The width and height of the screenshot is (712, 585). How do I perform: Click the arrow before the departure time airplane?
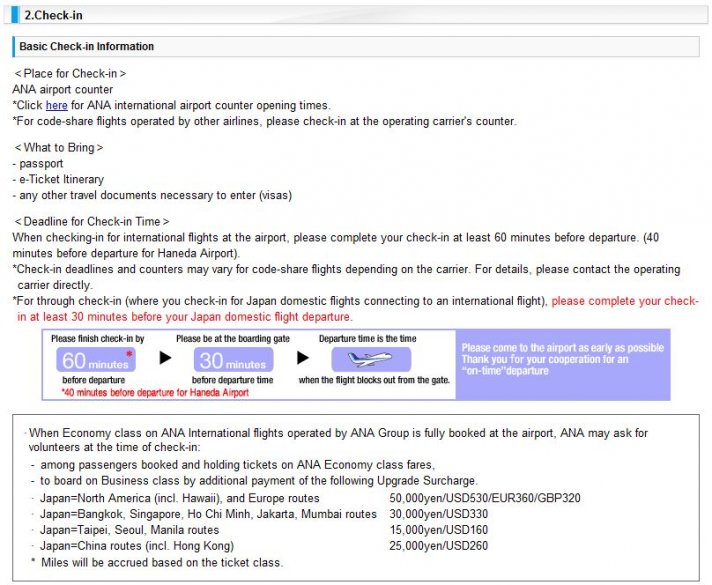coord(302,357)
